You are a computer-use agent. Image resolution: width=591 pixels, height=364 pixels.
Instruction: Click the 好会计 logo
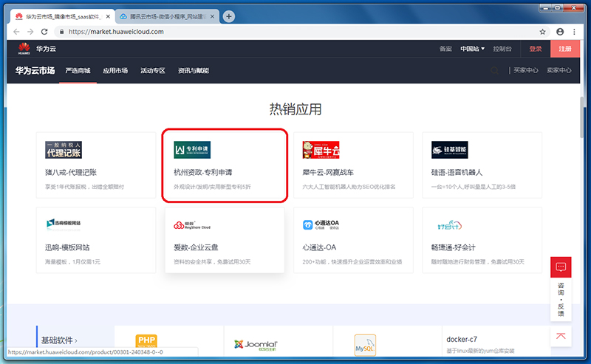pyautogui.click(x=450, y=225)
